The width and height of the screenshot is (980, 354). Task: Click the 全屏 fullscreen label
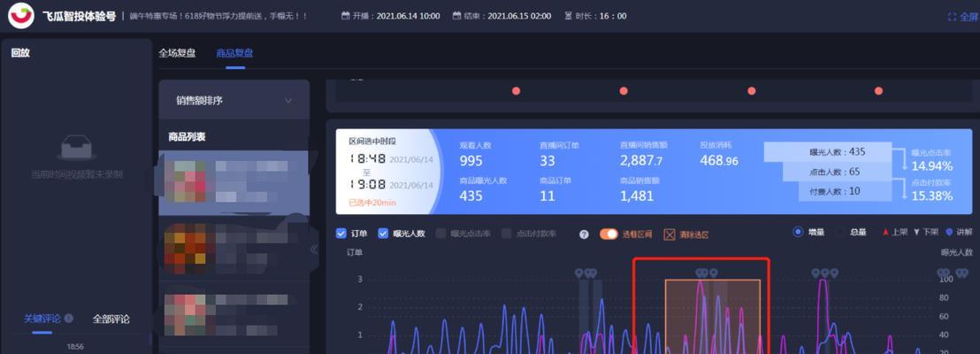pyautogui.click(x=969, y=17)
